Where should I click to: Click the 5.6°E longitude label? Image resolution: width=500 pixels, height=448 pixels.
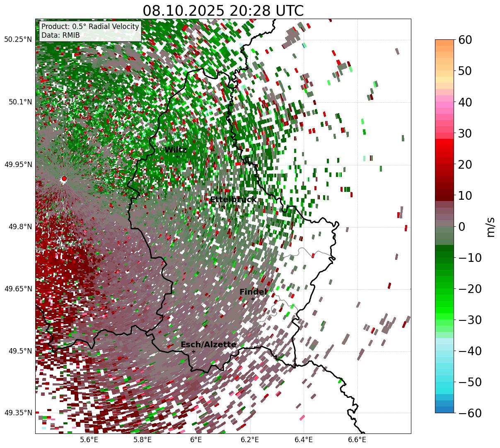89,440
